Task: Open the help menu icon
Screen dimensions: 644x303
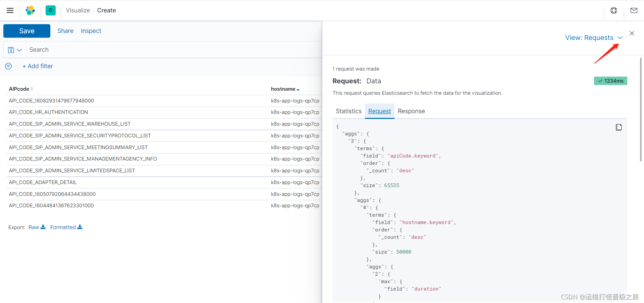Action: (x=614, y=10)
